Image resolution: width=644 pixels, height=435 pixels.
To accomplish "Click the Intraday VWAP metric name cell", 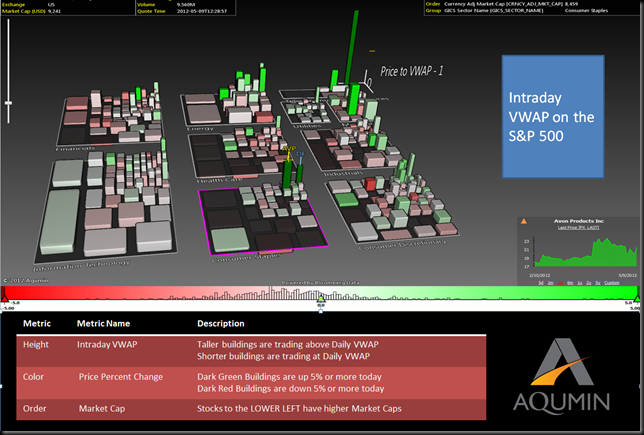I will coord(107,345).
